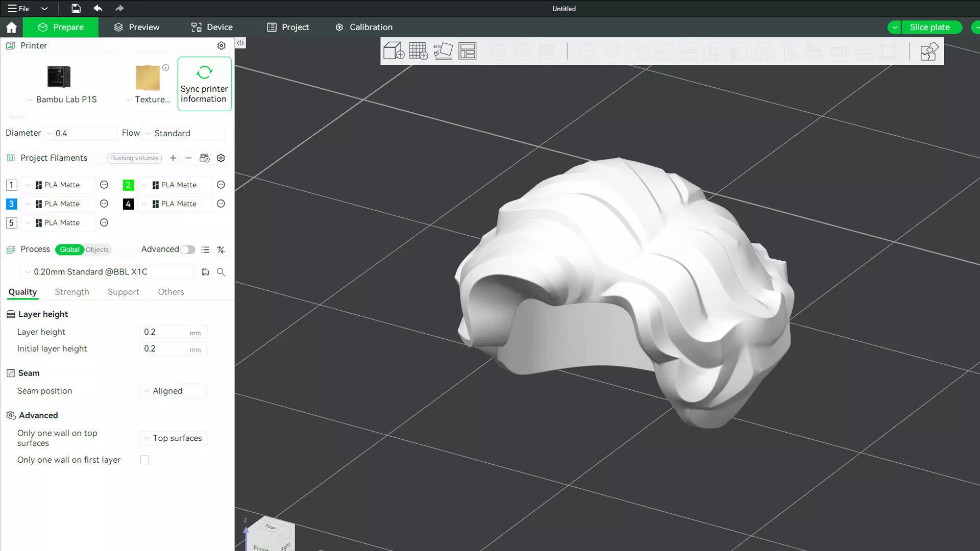Screen dimensions: 980x551
Task: Click the Add plate grid icon
Action: point(418,51)
